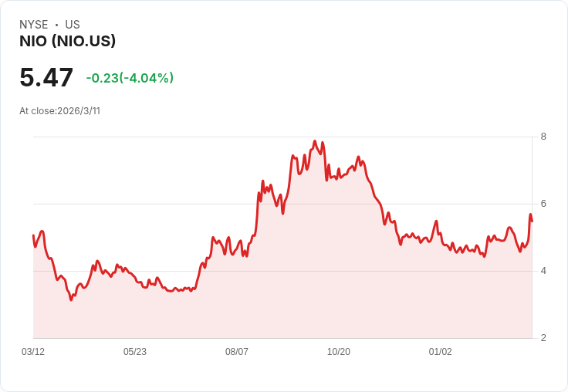Click the rightmost end of the price line

532,221
